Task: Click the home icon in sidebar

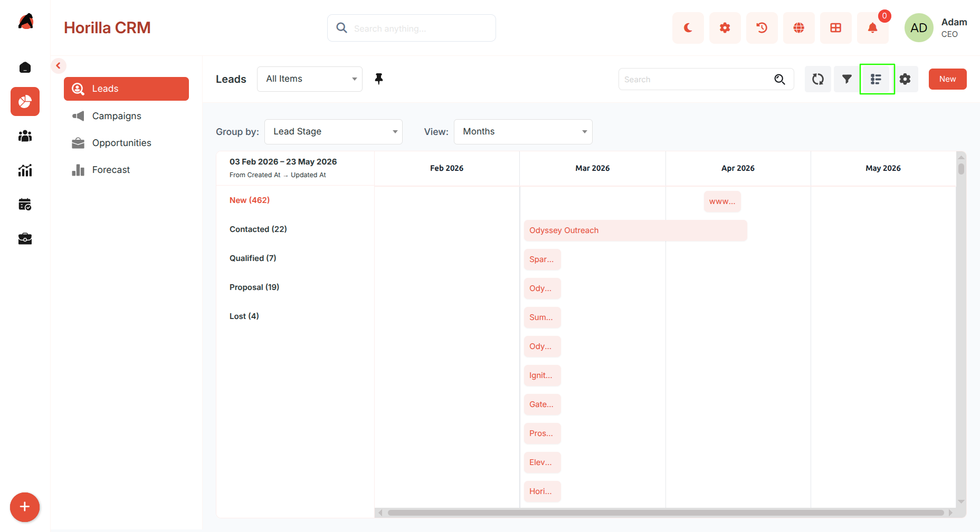Action: point(25,67)
